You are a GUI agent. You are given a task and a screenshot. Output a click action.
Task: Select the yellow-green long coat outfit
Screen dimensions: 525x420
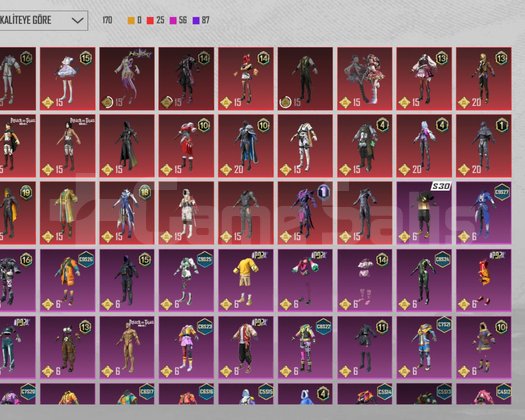coord(68,213)
